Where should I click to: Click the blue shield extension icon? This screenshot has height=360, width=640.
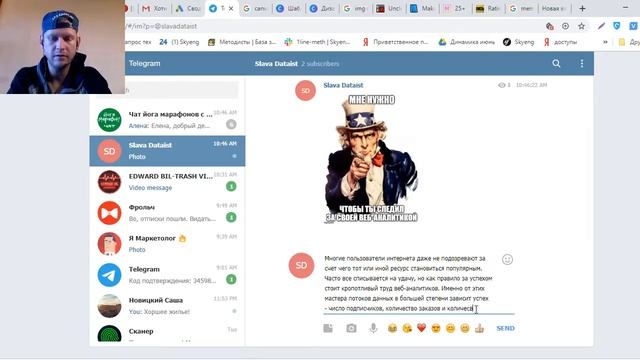[616, 26]
